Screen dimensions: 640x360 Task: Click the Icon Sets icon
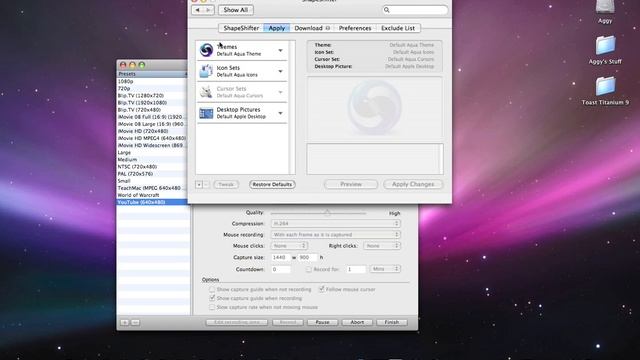point(206,71)
